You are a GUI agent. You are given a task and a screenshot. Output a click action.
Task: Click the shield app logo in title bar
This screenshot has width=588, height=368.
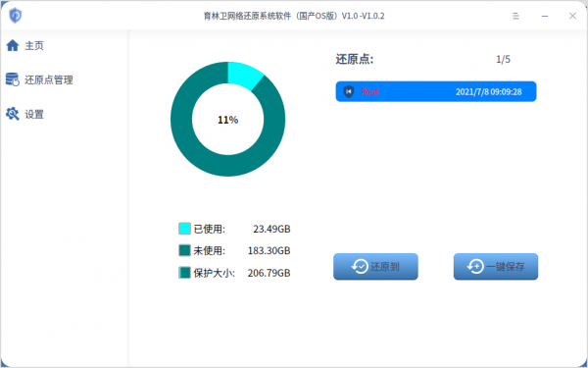(16, 16)
